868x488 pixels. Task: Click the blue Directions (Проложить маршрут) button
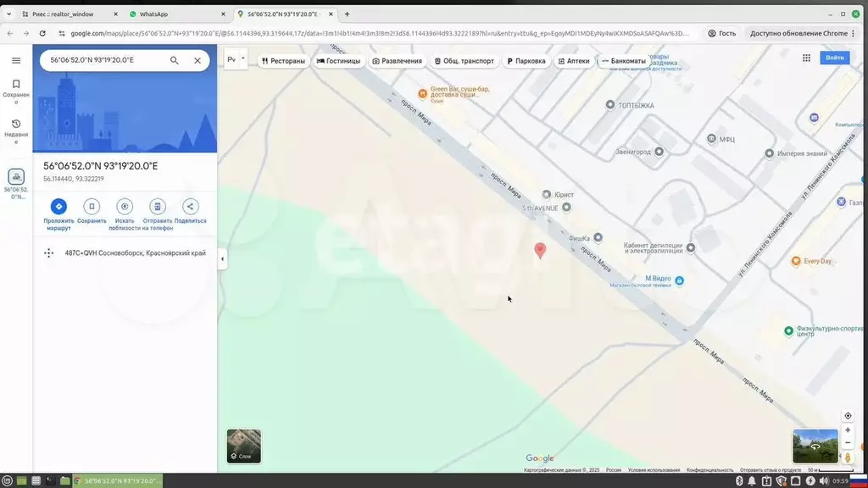(58, 207)
